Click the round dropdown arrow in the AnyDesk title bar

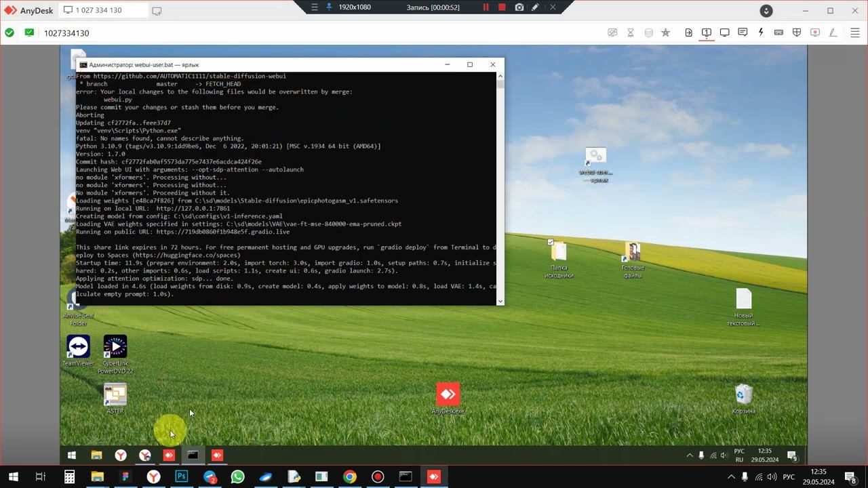[766, 11]
